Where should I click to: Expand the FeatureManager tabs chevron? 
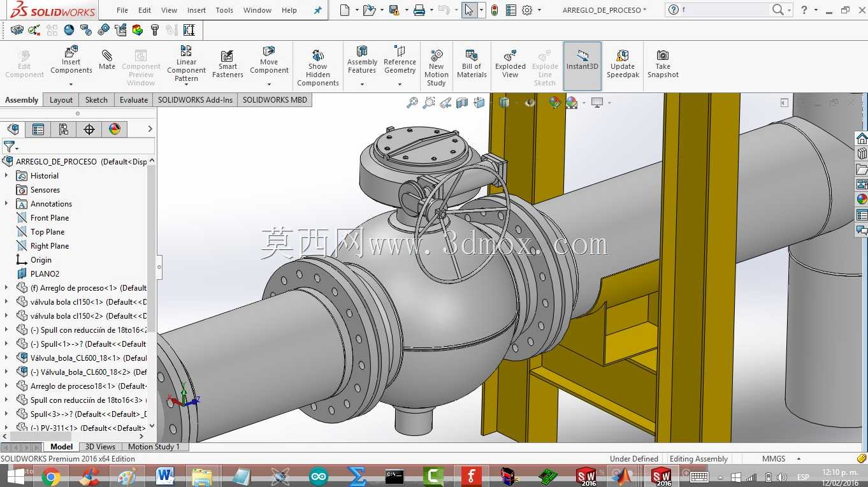[150, 129]
